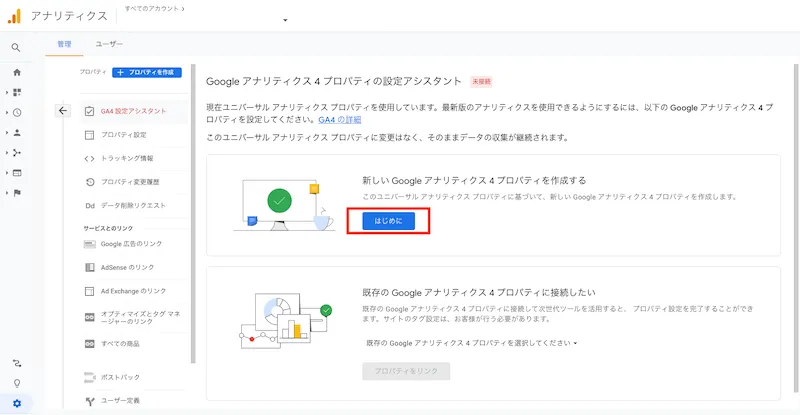Go to Home icon in sidebar
The width and height of the screenshot is (800, 415).
pos(17,72)
